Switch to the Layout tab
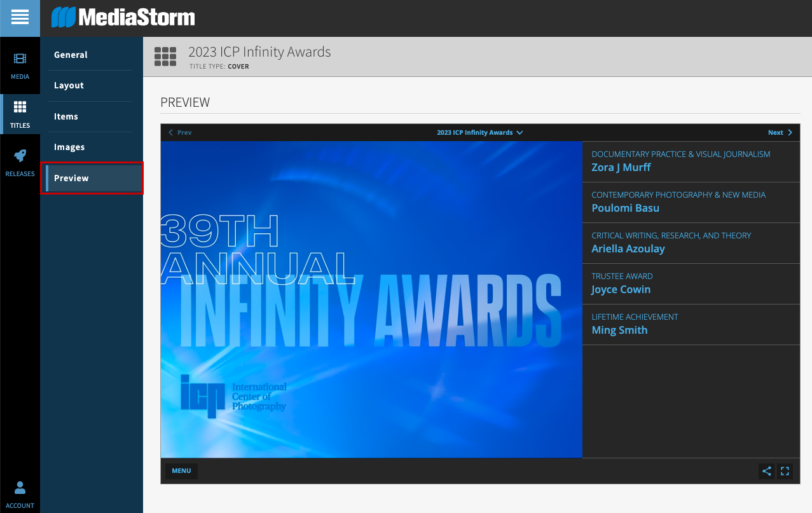This screenshot has width=812, height=513. coord(69,85)
